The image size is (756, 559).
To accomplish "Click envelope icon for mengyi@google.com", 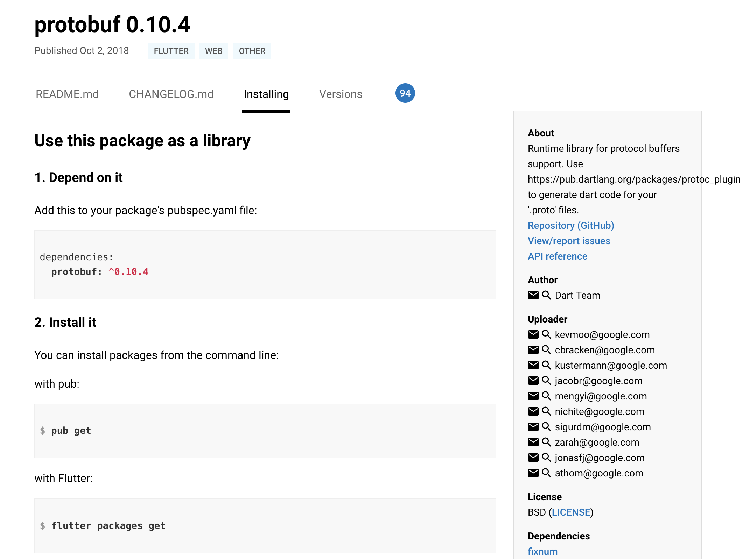I will click(x=533, y=396).
